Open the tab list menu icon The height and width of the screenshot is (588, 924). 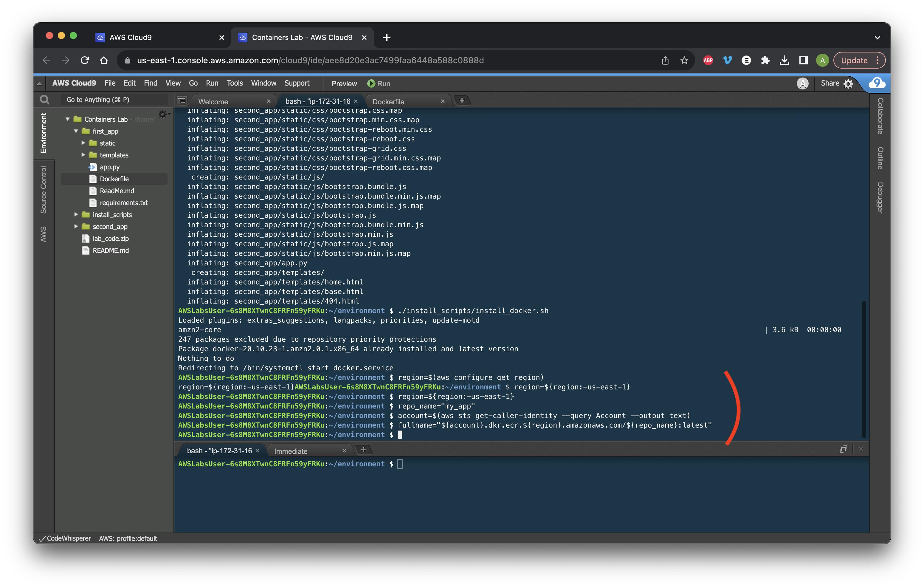(182, 100)
